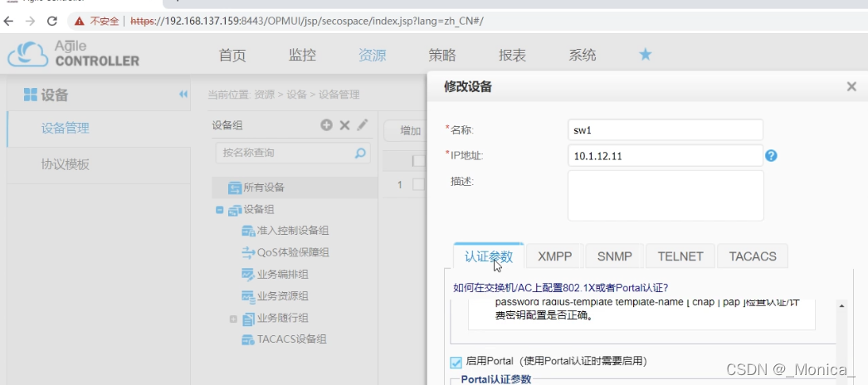Click the 描述 text area
This screenshot has width=868, height=385.
tap(666, 195)
